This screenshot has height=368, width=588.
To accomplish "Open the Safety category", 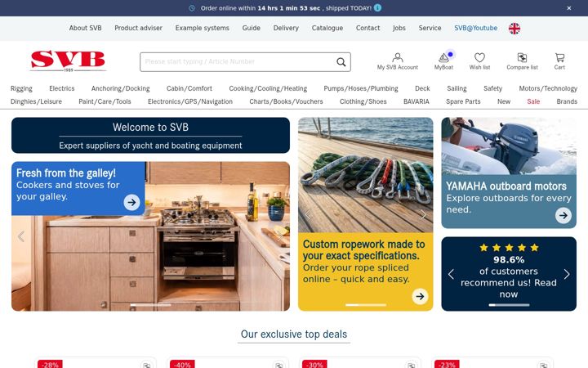I will click(x=492, y=88).
